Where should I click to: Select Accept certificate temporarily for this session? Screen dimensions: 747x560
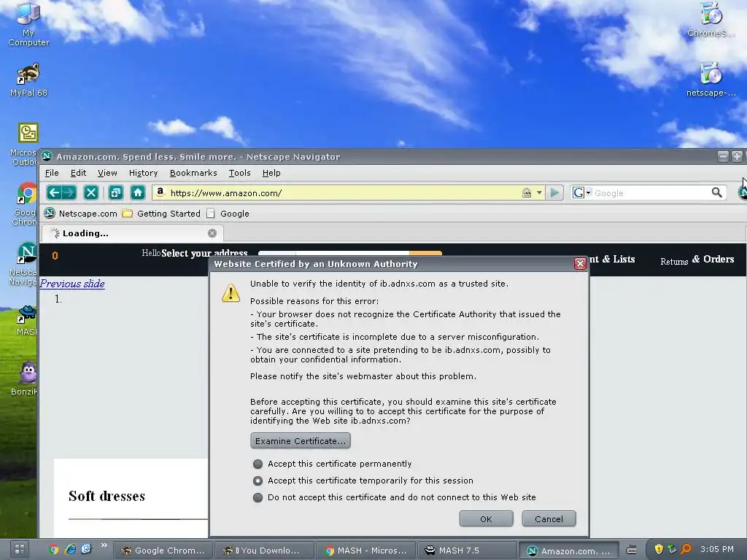click(258, 481)
